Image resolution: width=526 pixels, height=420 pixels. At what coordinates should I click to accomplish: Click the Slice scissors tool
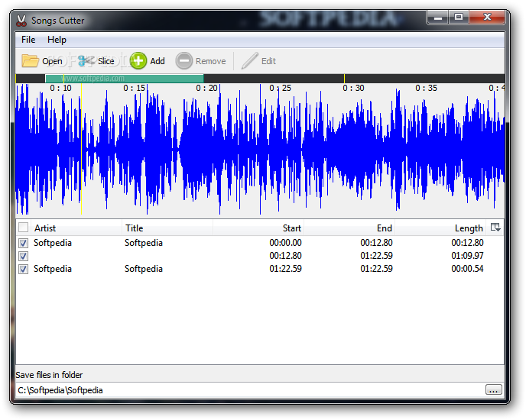tap(96, 61)
